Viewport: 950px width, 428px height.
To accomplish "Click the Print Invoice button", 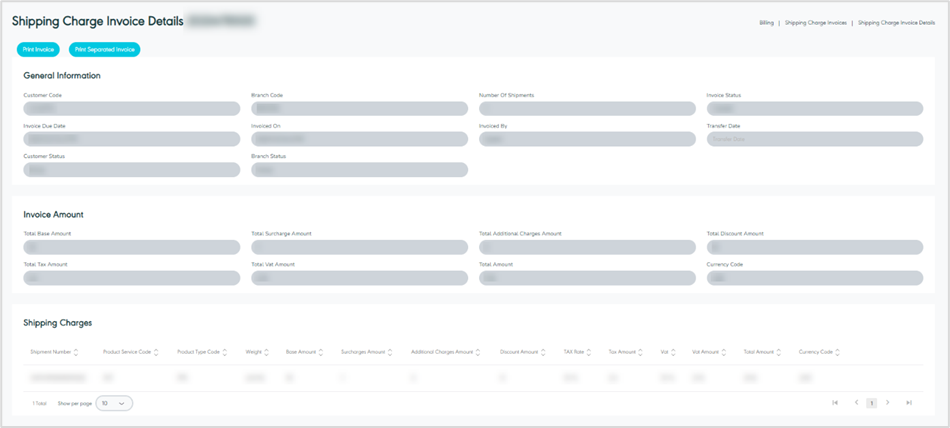I will tap(38, 49).
